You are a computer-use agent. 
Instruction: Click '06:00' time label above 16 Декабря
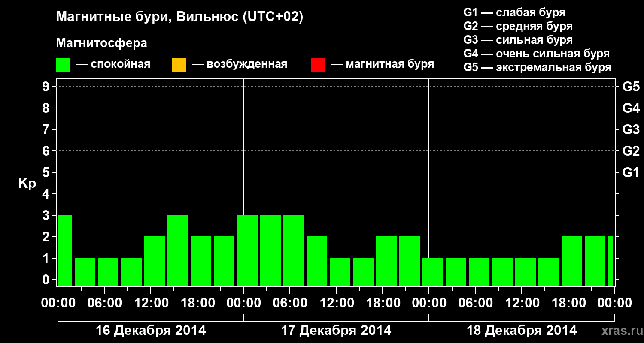104,303
